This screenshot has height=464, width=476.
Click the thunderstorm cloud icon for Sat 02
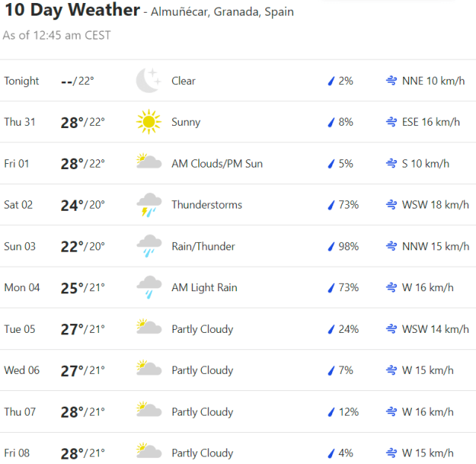(x=149, y=205)
